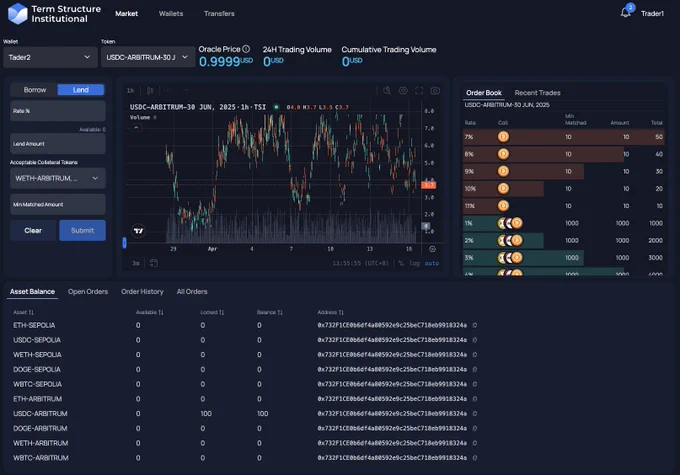Screen dimensions: 680x475
Task: Click the Rate % input field
Action: 58,111
